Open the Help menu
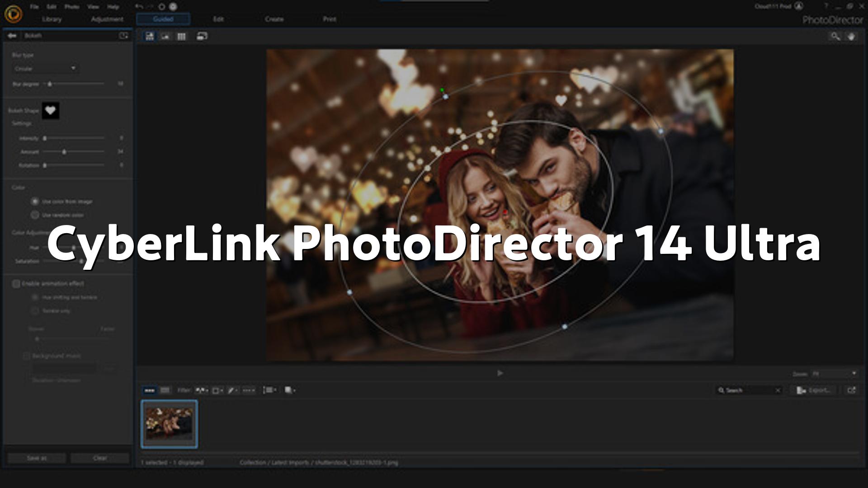868x488 pixels. pyautogui.click(x=113, y=7)
